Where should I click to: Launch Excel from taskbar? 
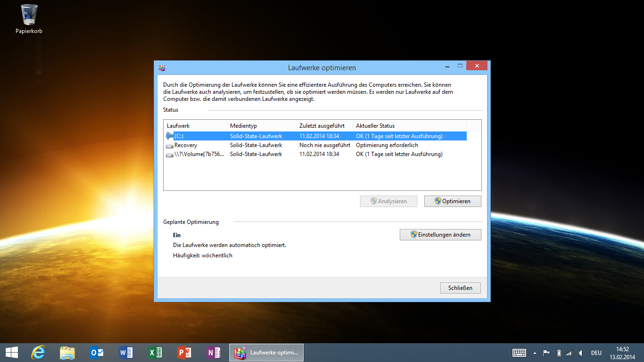pos(155,353)
